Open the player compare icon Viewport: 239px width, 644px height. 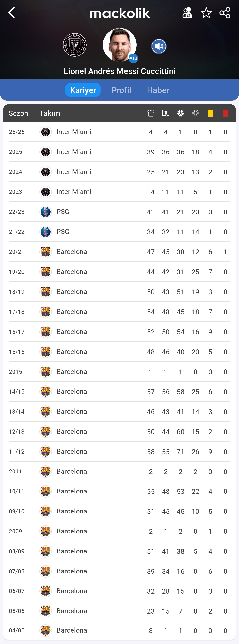(187, 13)
